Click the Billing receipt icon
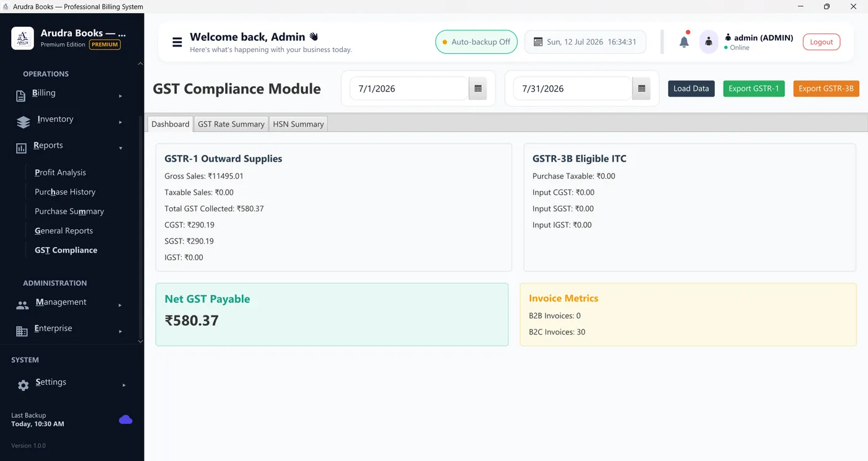The image size is (868, 461). click(21, 95)
